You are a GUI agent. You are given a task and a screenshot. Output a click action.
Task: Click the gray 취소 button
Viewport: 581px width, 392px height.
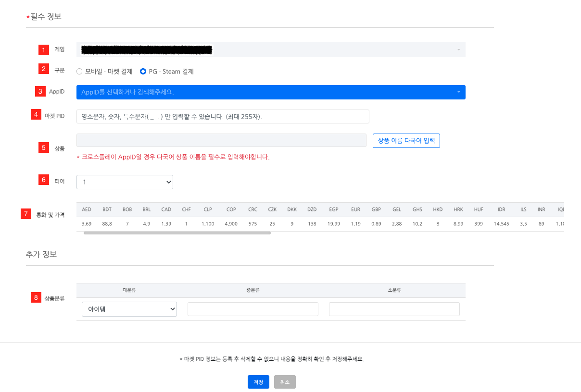pyautogui.click(x=285, y=382)
